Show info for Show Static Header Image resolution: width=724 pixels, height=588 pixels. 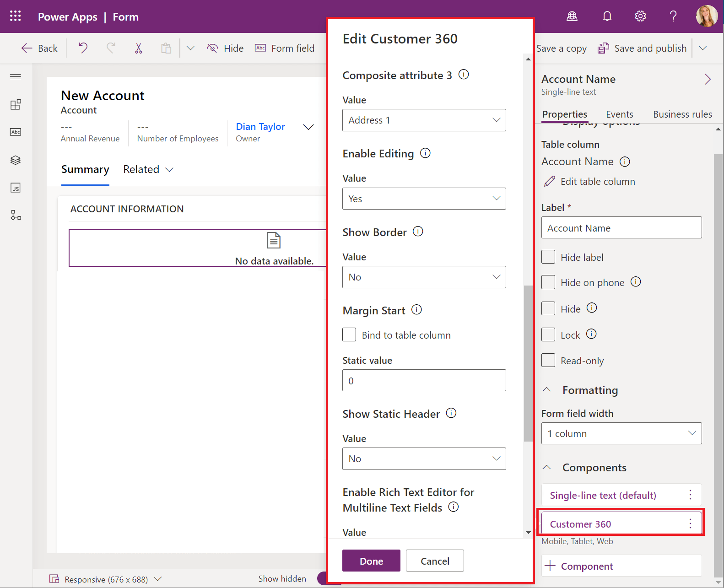(x=451, y=413)
